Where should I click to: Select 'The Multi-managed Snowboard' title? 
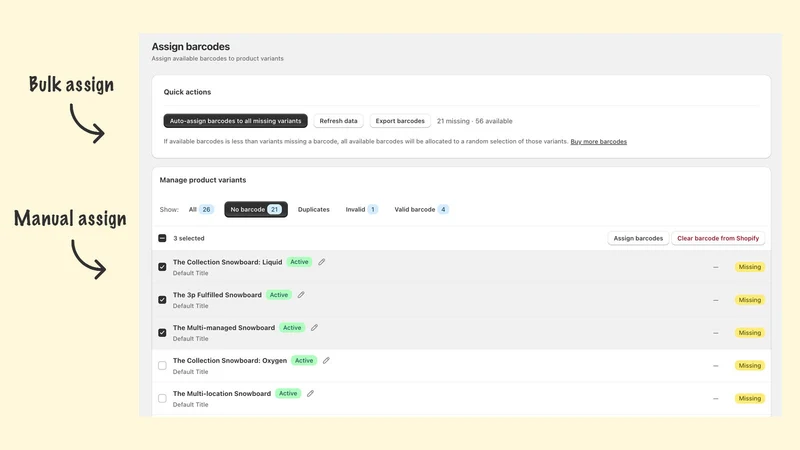pyautogui.click(x=224, y=328)
